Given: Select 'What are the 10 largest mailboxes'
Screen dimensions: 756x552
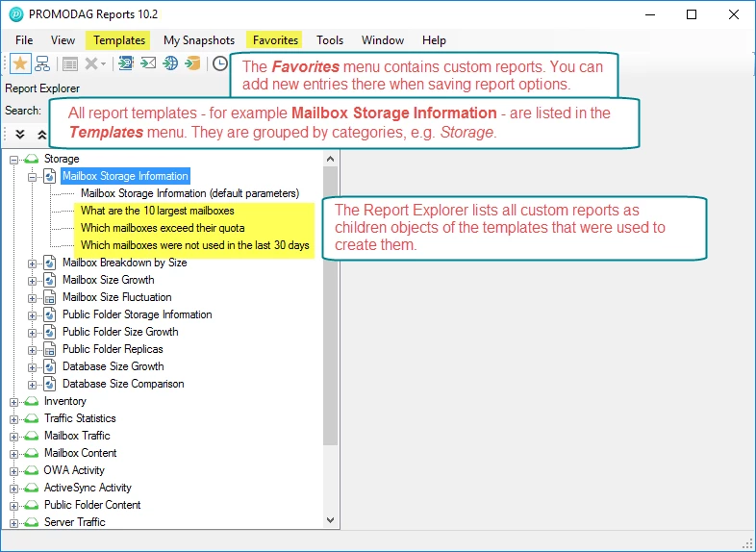Looking at the screenshot, I should [x=158, y=211].
